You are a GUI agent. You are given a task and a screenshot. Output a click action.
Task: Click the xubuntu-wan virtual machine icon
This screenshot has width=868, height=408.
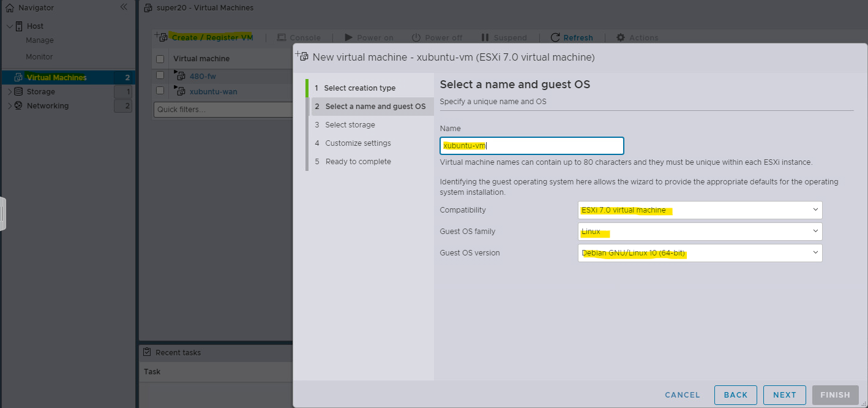point(181,91)
